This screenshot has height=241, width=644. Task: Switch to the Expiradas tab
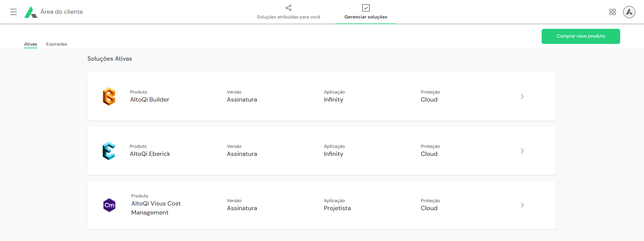click(57, 44)
